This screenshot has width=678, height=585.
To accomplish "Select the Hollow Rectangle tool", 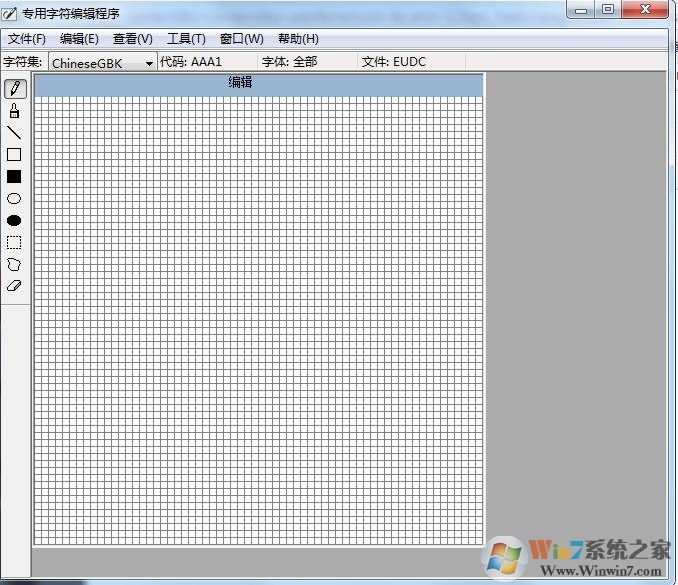I will point(14,155).
